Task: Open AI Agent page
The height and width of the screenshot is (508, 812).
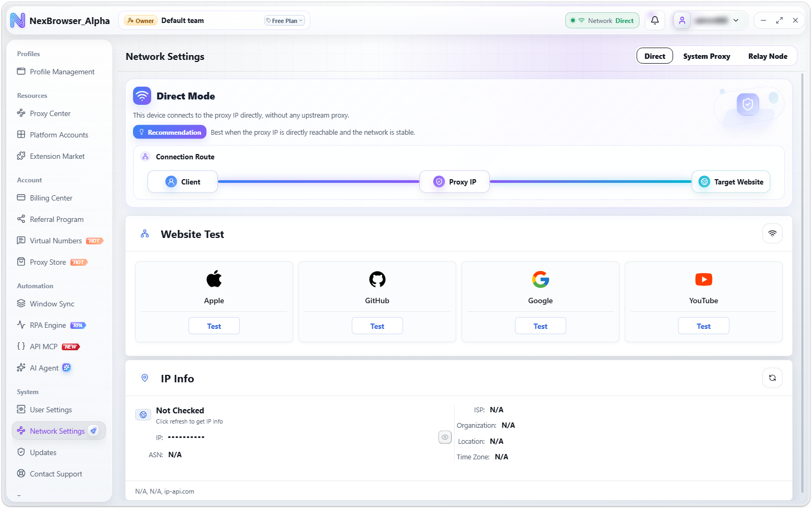Action: tap(59, 368)
